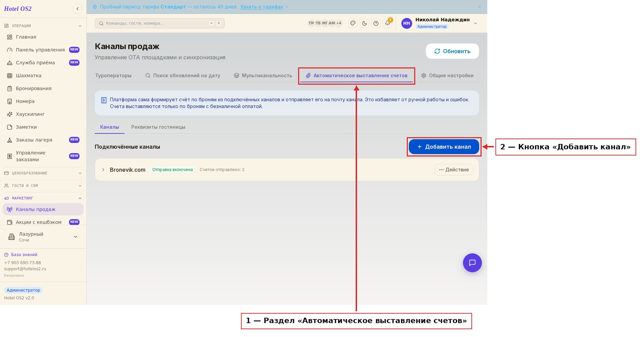Viewport: 644px width, 337px height.
Task: Click the Лазурный hotel building icon
Action: (x=12, y=237)
